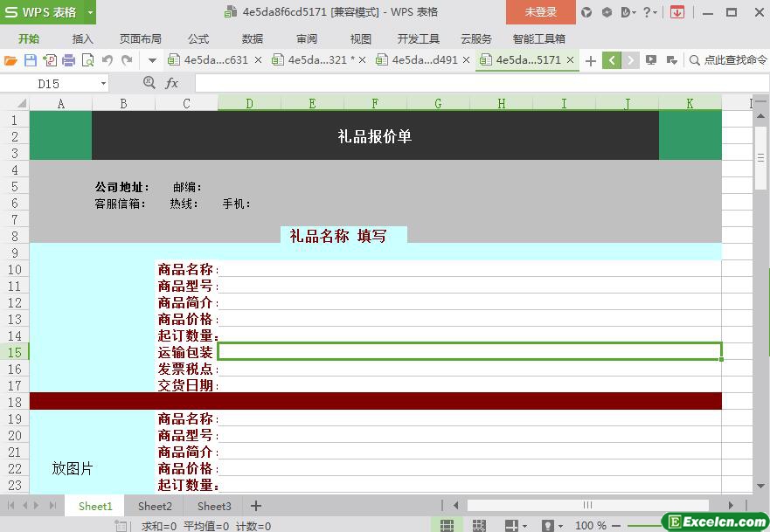Expand the Name Box dropdown arrow
The width and height of the screenshot is (770, 532).
click(103, 83)
